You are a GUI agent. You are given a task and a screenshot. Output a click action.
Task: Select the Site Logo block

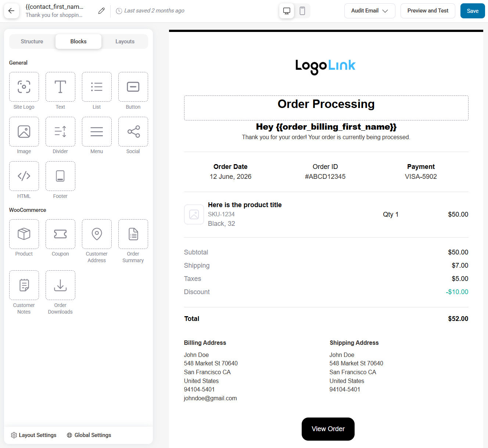coord(24,87)
